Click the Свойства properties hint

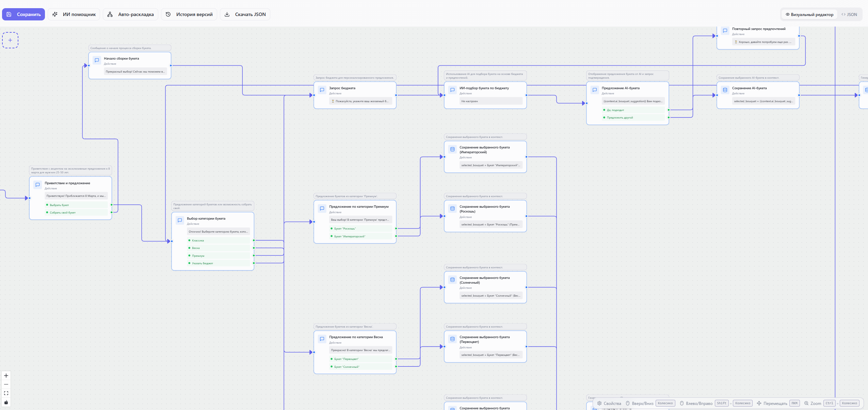tap(609, 403)
